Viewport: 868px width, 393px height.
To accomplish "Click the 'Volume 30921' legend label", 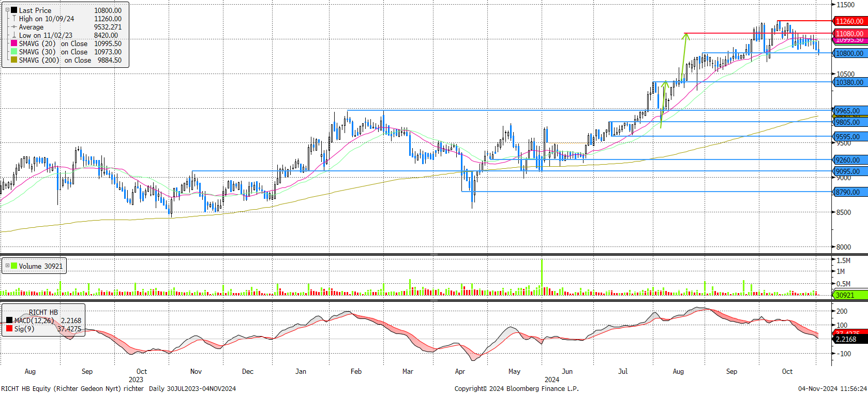I will tap(41, 266).
